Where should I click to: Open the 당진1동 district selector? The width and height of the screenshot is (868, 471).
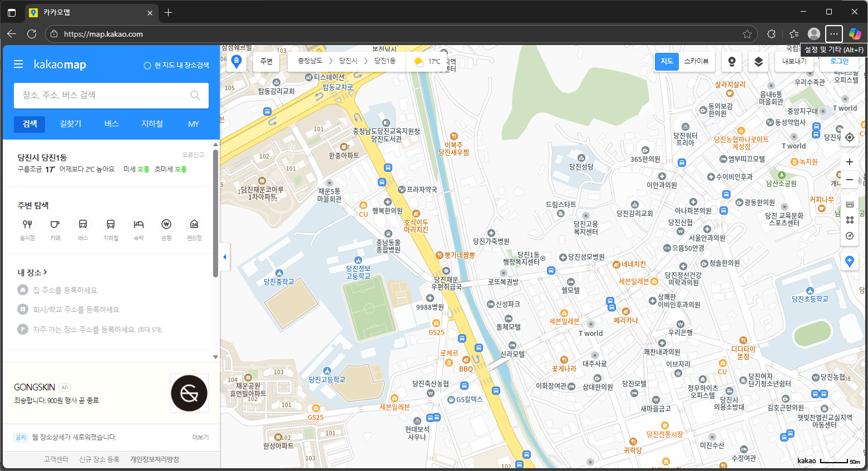[385, 61]
